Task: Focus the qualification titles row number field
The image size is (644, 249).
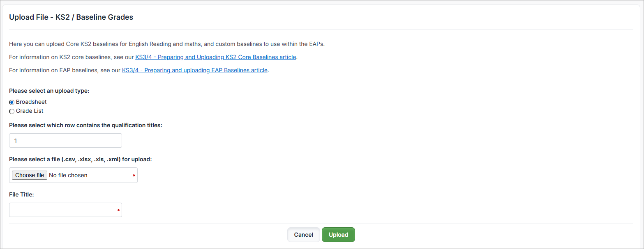Action: pyautogui.click(x=65, y=141)
